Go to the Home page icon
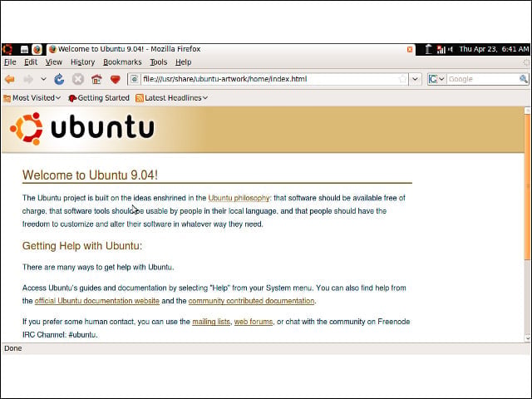 [96, 80]
